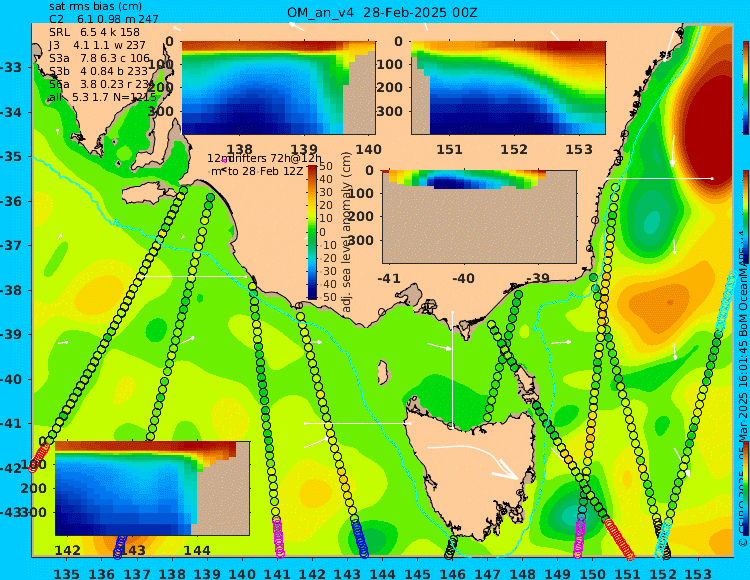The image size is (750, 580).
Task: Click the longitude 136 tick on bottom axis
Action: tap(101, 573)
